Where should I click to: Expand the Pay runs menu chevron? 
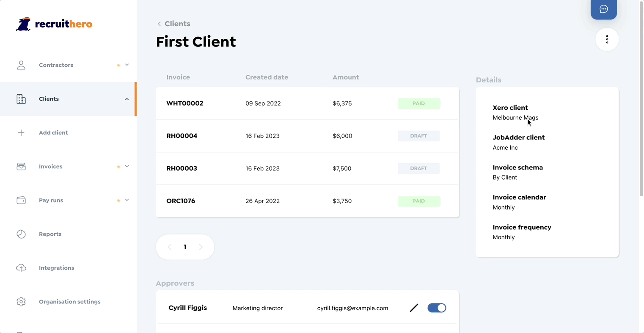pos(127,200)
